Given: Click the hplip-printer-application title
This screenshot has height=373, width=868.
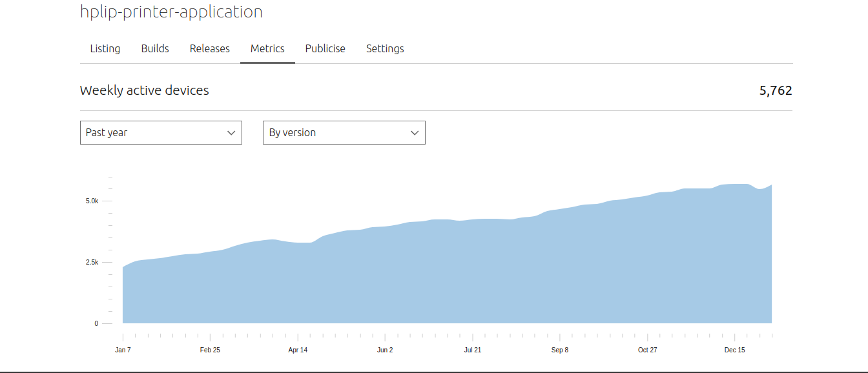Looking at the screenshot, I should tap(171, 12).
